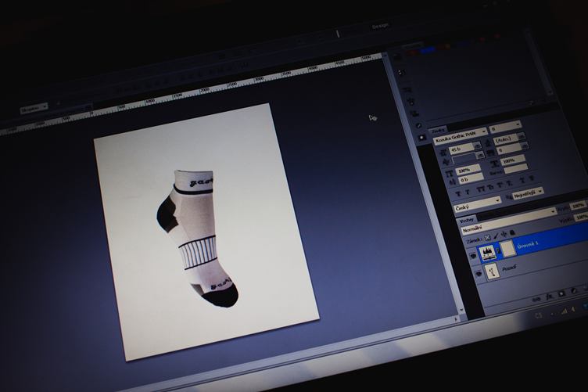Click the canvas horizontal scrollbar right arrow
The width and height of the screenshot is (588, 392).
456,319
